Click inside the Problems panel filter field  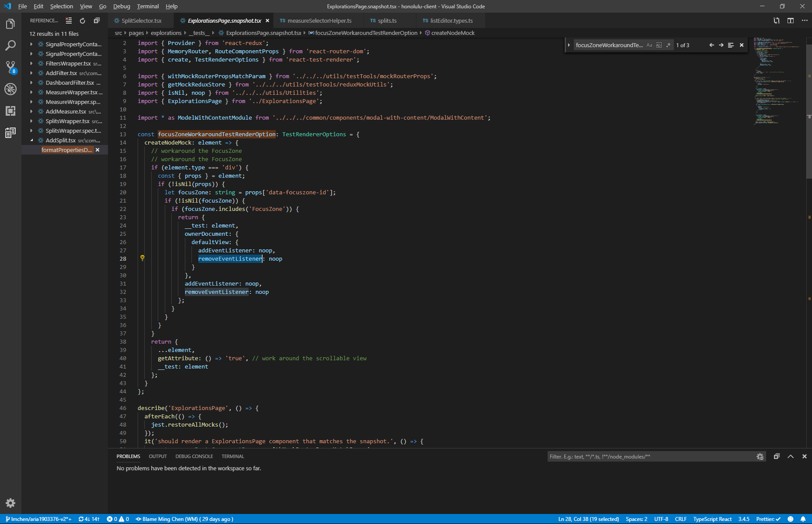pyautogui.click(x=634, y=456)
